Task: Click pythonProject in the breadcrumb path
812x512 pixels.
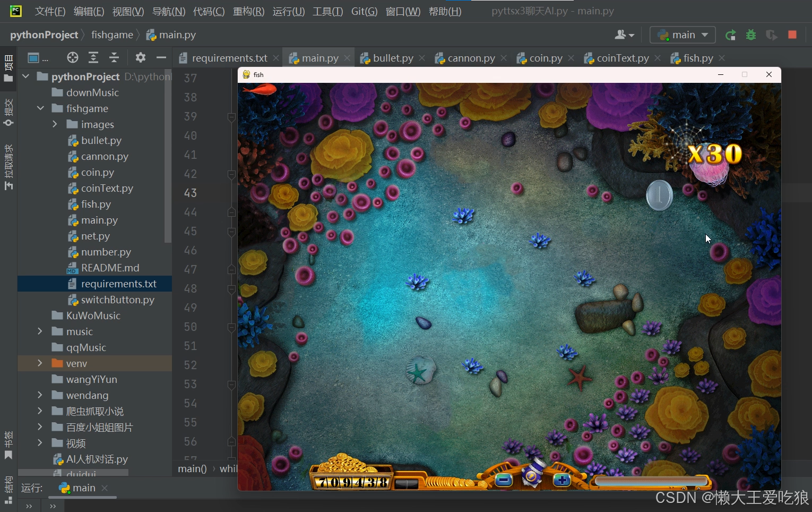Action: pyautogui.click(x=44, y=35)
